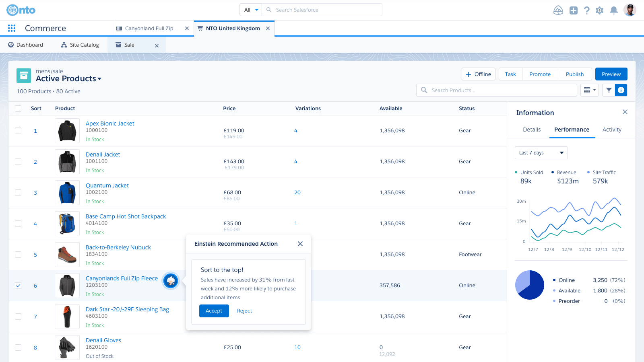Switch to the Activity tab
644x362 pixels.
point(611,130)
